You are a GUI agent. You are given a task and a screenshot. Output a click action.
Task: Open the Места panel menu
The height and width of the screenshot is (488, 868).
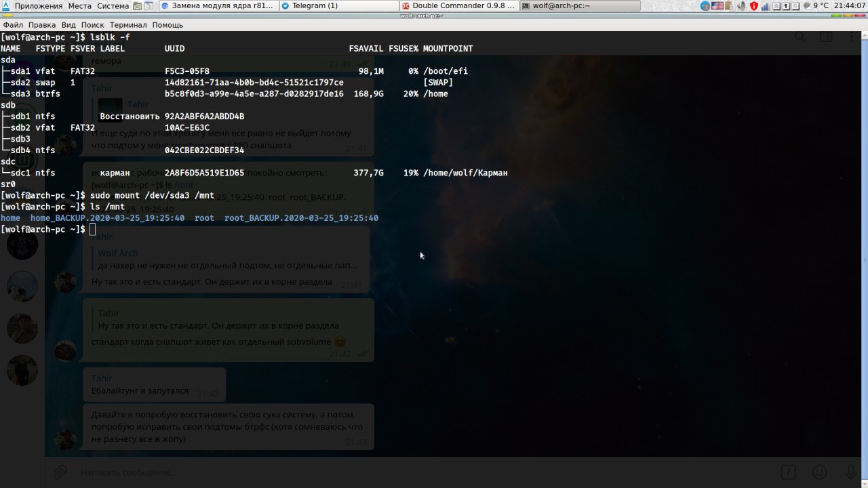click(x=79, y=6)
